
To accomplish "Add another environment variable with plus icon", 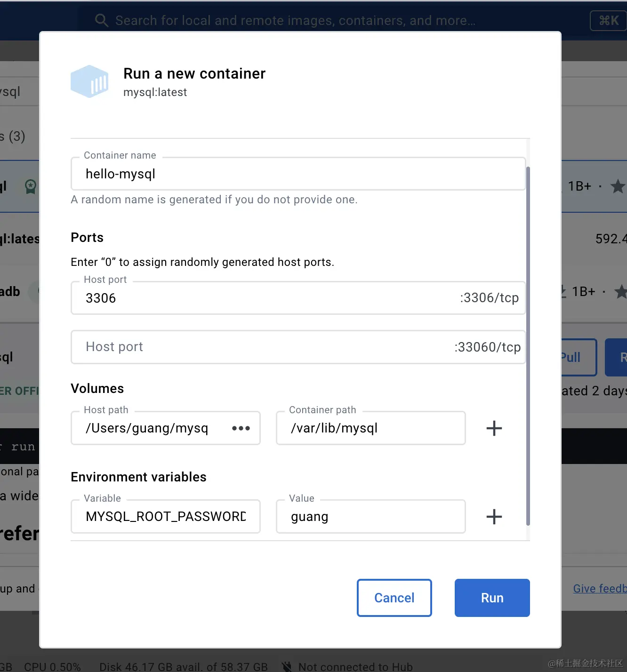I will tap(494, 517).
